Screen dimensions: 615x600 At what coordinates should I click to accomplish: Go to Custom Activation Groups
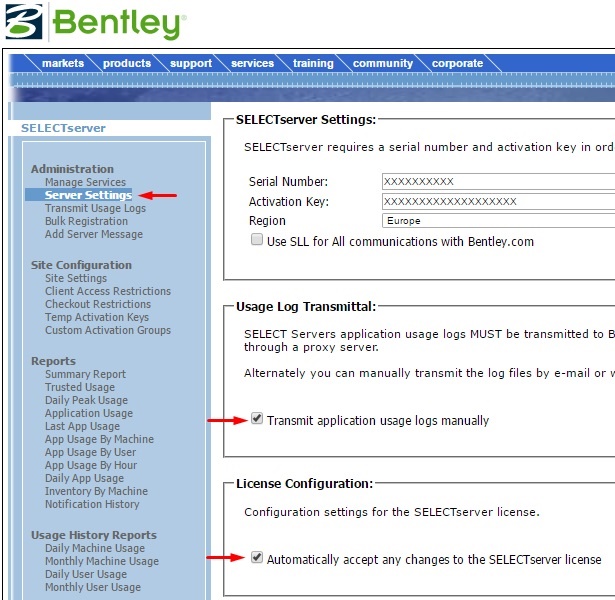(x=108, y=330)
